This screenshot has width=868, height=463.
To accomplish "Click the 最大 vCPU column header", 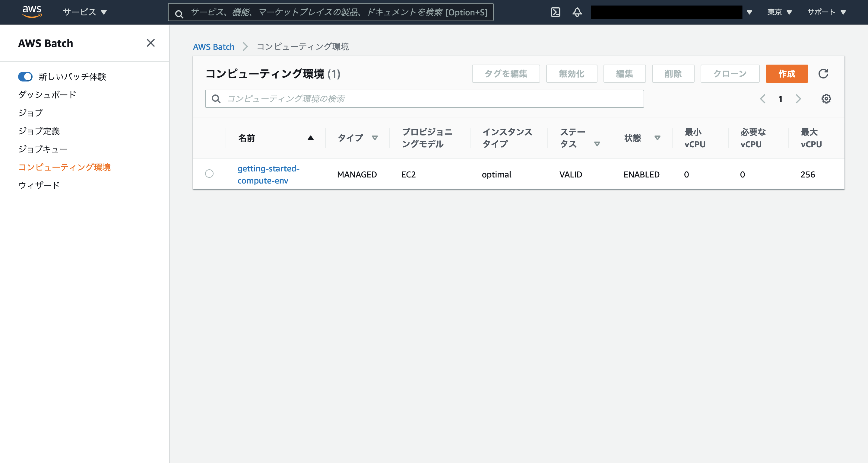I will tap(811, 138).
